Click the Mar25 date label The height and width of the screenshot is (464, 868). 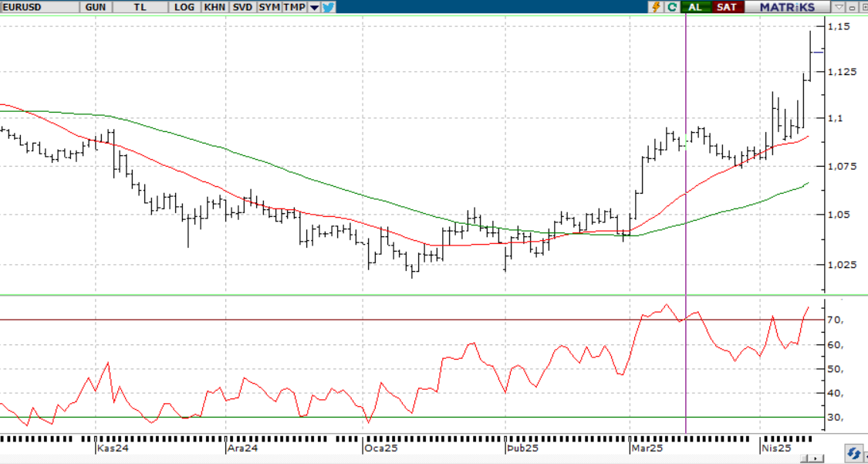coord(647,447)
